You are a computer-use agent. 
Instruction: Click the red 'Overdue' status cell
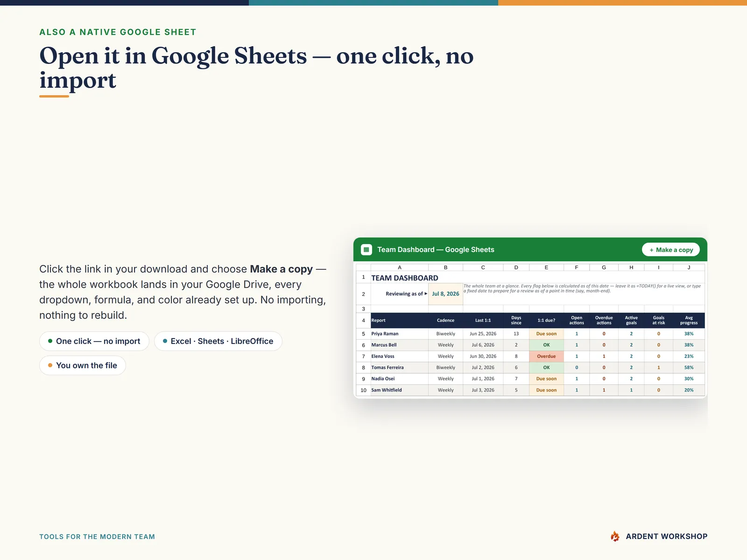click(546, 356)
